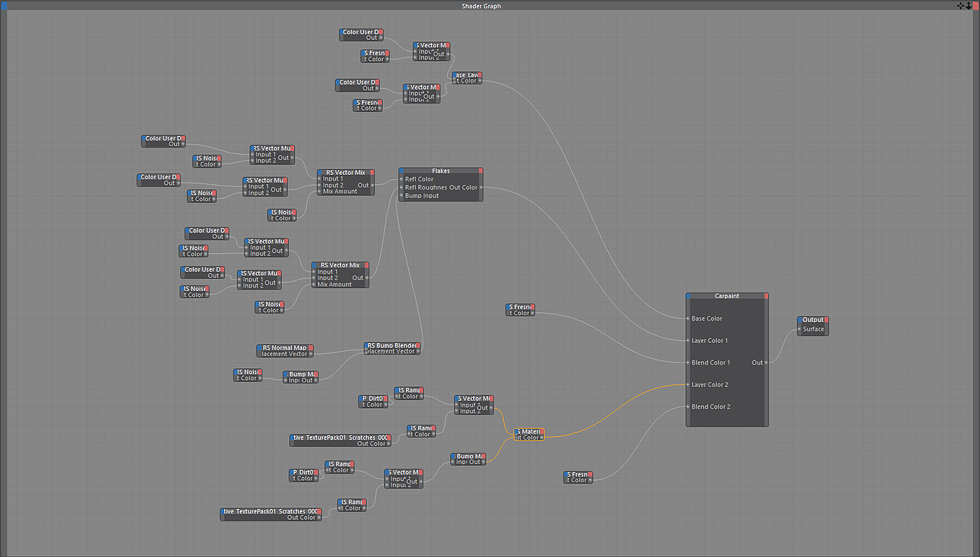Click the blue corner of Output node
This screenshot has width=980, height=557.
(x=799, y=320)
